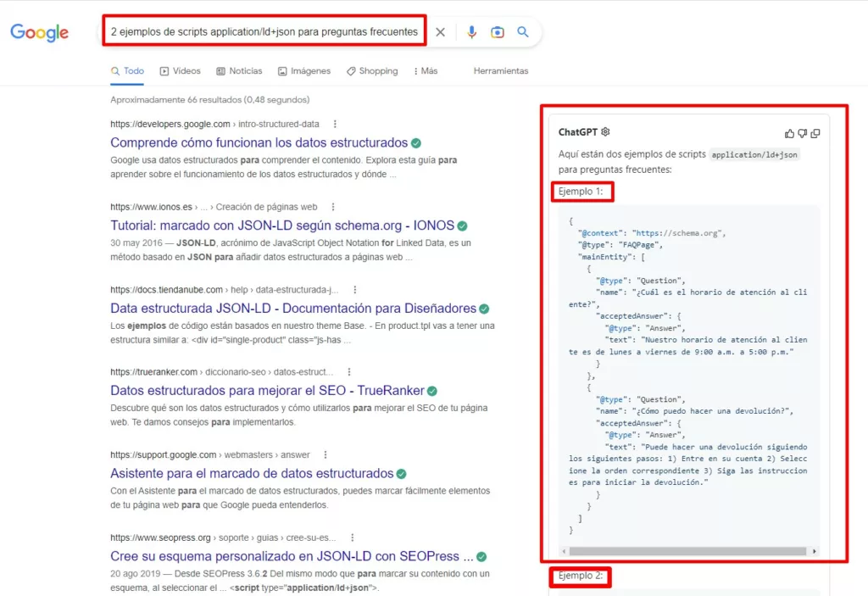Open more options for docs.tiendanube.com result
The height and width of the screenshot is (596, 868).
(x=355, y=290)
